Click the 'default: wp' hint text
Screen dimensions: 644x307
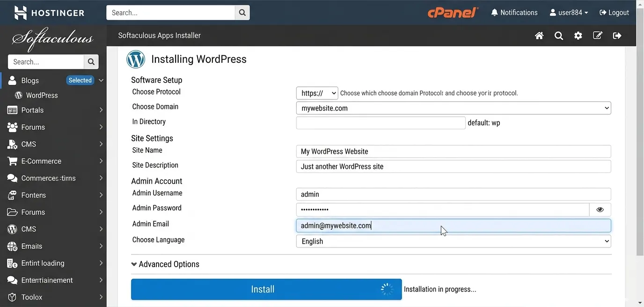pyautogui.click(x=484, y=123)
